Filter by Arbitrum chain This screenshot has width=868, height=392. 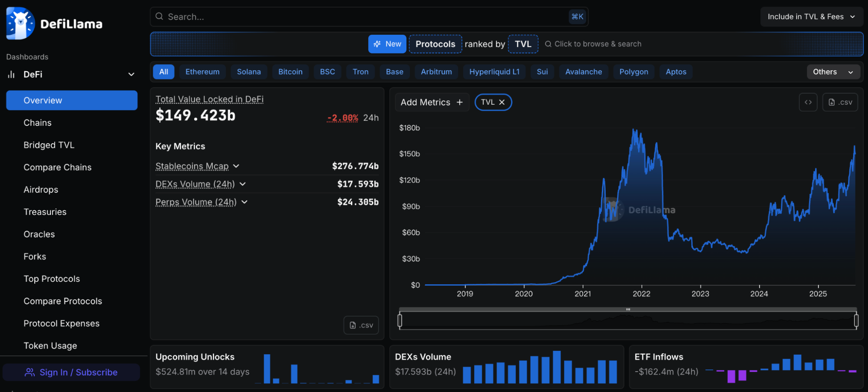pyautogui.click(x=436, y=72)
